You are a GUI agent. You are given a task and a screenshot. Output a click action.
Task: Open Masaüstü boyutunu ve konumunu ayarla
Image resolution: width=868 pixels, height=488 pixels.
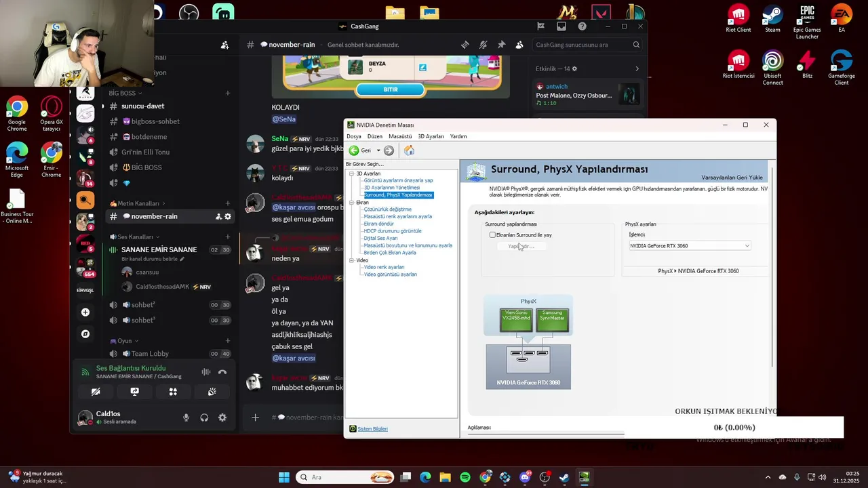408,245
